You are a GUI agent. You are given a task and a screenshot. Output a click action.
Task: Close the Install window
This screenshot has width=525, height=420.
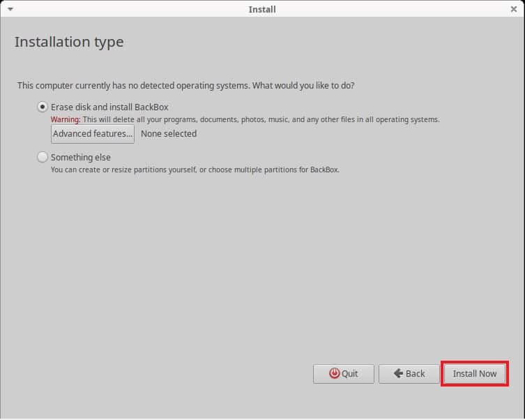coord(514,9)
